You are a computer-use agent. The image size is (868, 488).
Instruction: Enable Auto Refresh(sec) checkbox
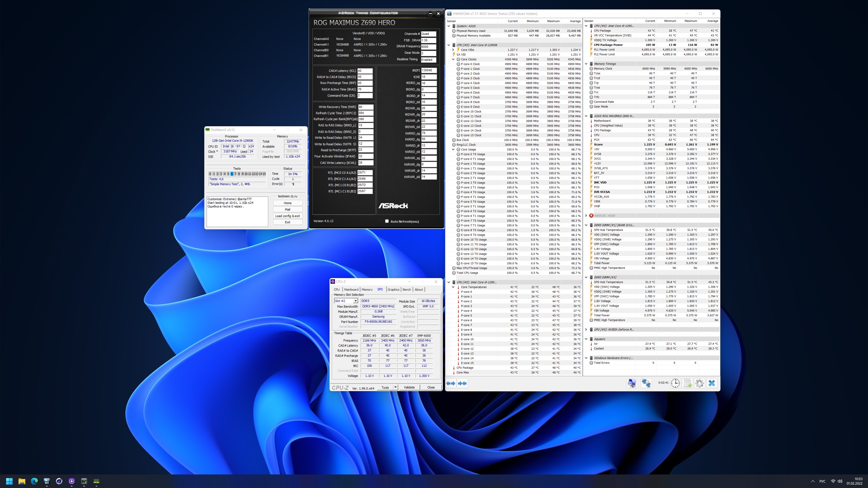pyautogui.click(x=387, y=221)
